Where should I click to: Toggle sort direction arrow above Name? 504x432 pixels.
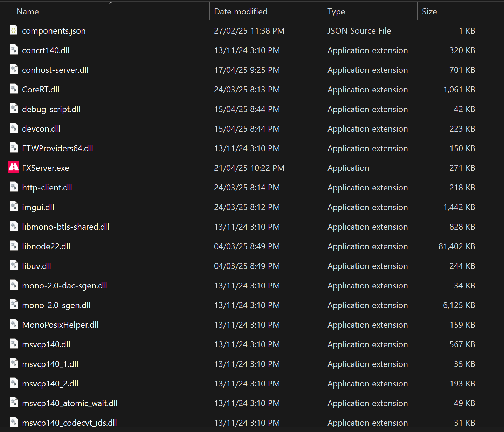tap(111, 3)
